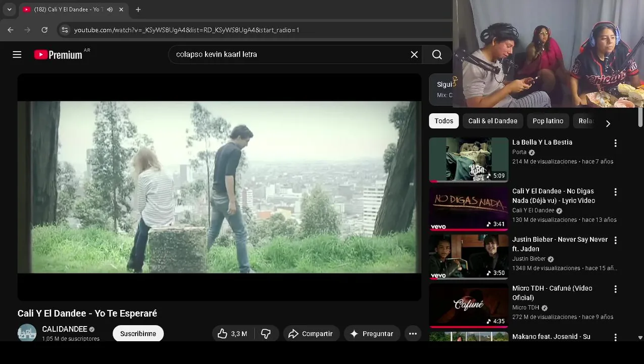
Task: Reload the page
Action: click(x=44, y=30)
